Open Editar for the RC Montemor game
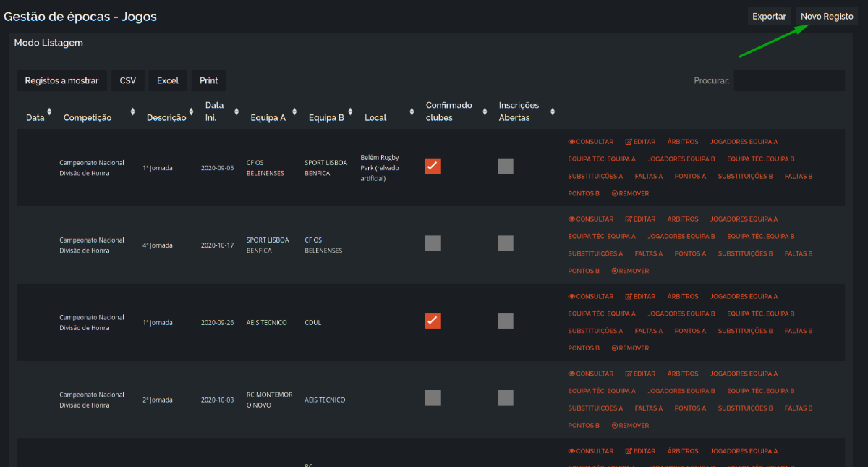 point(640,374)
